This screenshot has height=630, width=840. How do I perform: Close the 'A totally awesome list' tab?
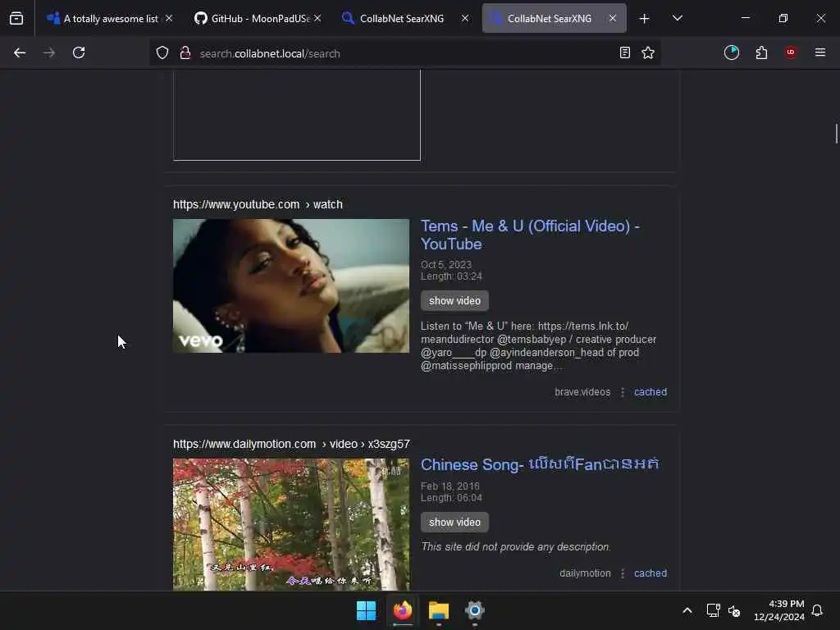(x=169, y=19)
